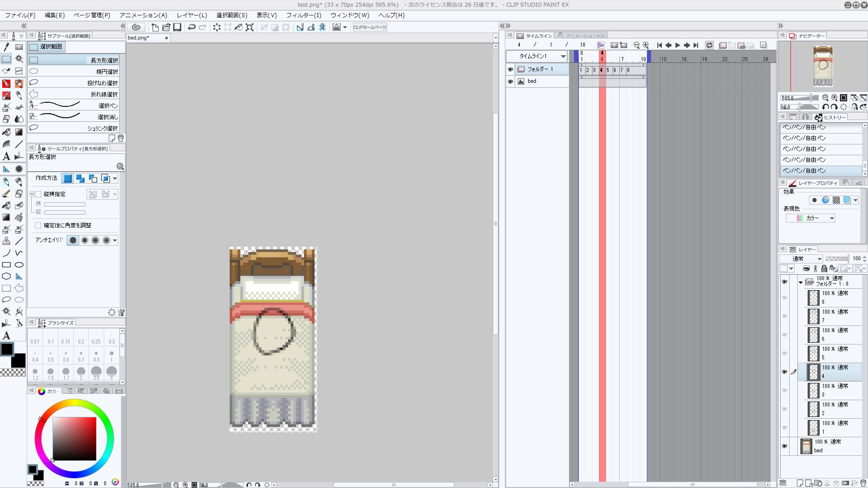The image size is (868, 488).
Task: Click the CLIP homepage button
Action: coord(370,27)
